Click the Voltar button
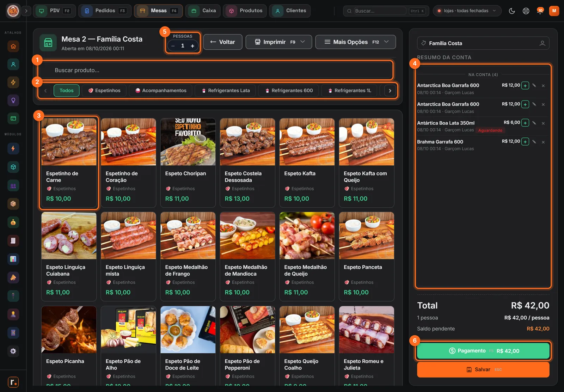Image resolution: width=564 pixels, height=392 pixels. (x=223, y=42)
